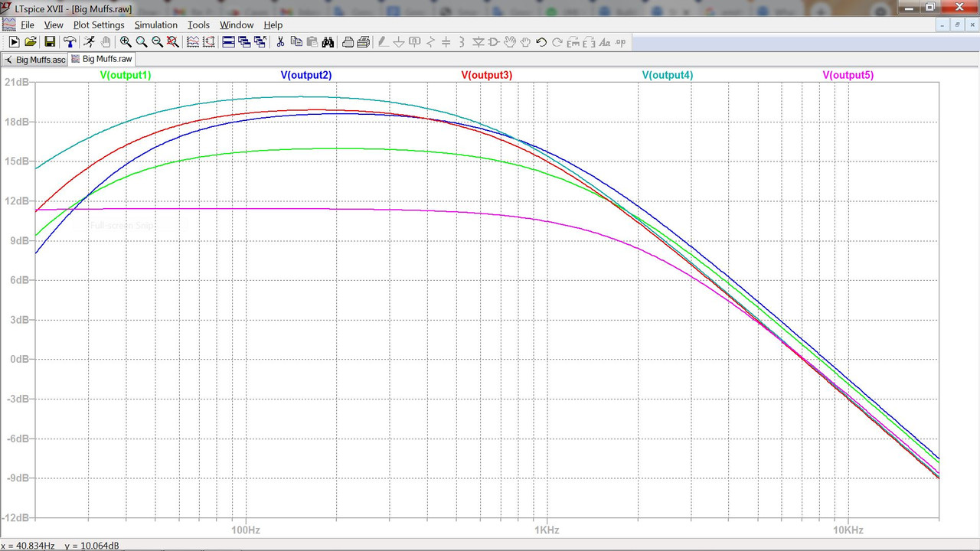Open the Plot Settings menu
The height and width of the screenshot is (551, 980).
click(98, 24)
